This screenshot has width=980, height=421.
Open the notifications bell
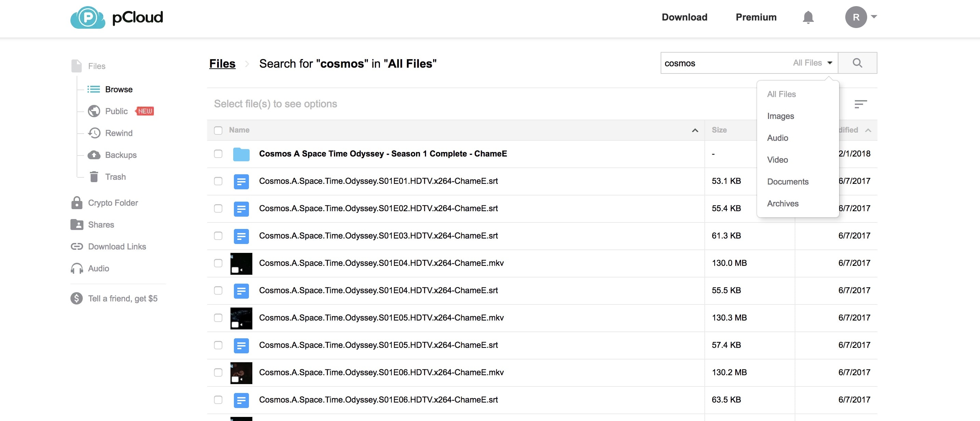[x=808, y=17]
